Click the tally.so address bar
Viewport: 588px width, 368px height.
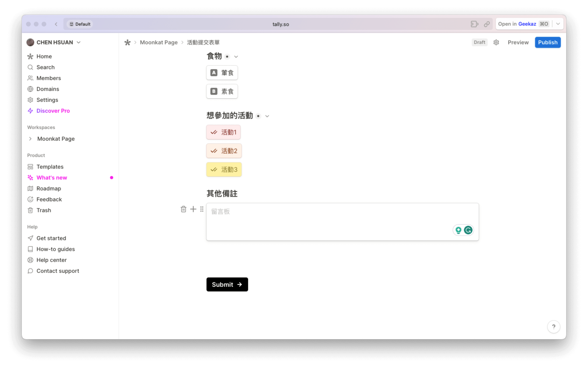(x=281, y=24)
